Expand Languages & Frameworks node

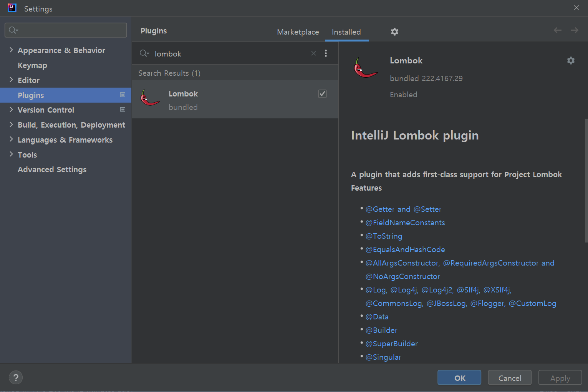11,140
